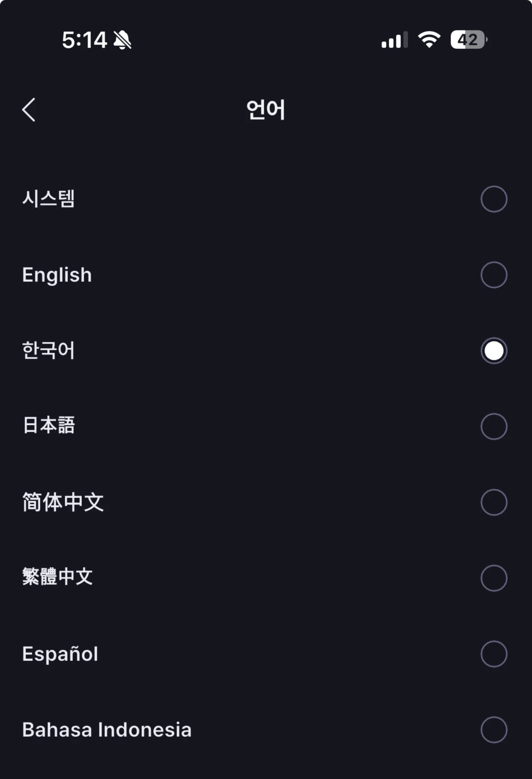Tap the Español language label
Viewport: 532px width, 779px height.
(60, 654)
